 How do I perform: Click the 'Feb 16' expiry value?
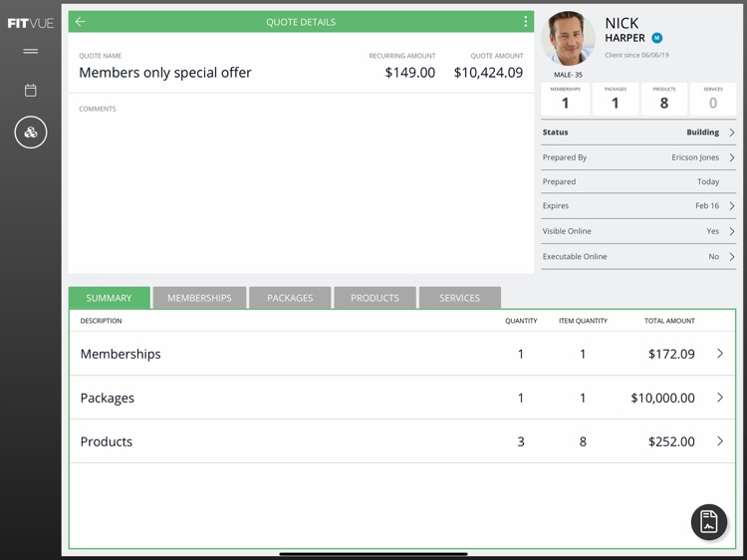707,205
